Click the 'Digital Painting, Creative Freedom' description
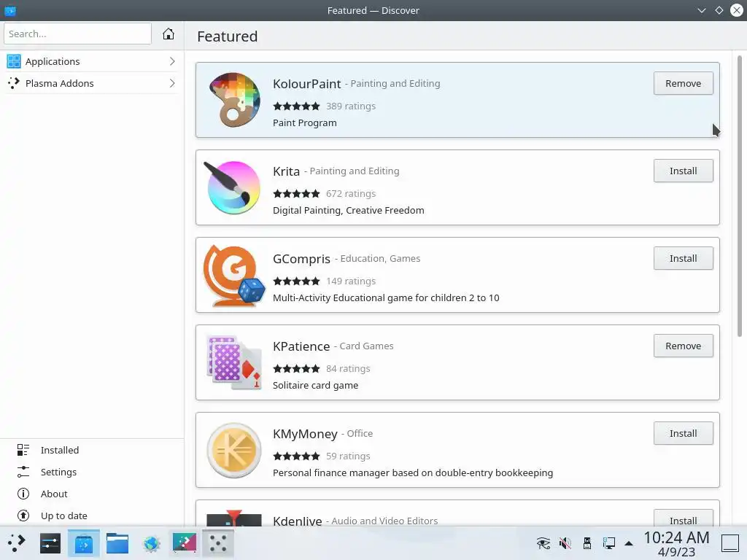The image size is (747, 560). coord(348,211)
